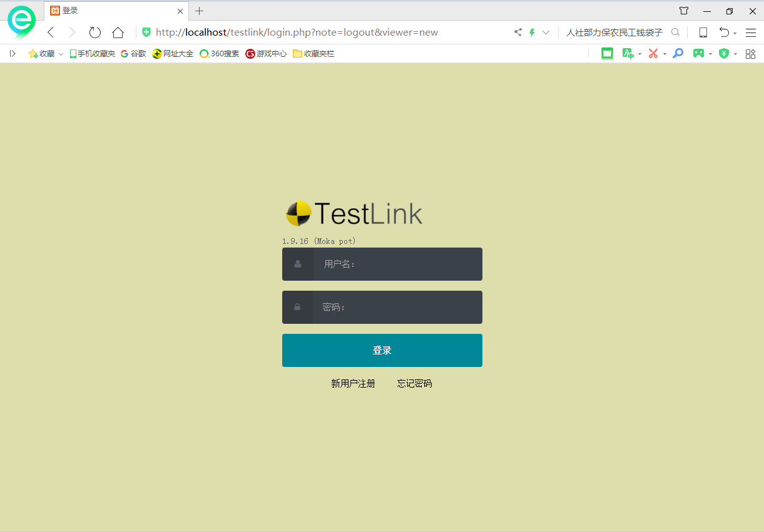Click the translate extension icon
The width and height of the screenshot is (764, 532).
pyautogui.click(x=628, y=54)
